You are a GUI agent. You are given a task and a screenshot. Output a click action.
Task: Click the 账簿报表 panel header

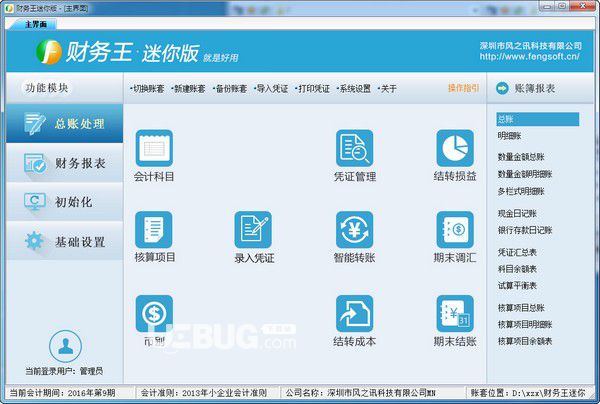pyautogui.click(x=540, y=88)
